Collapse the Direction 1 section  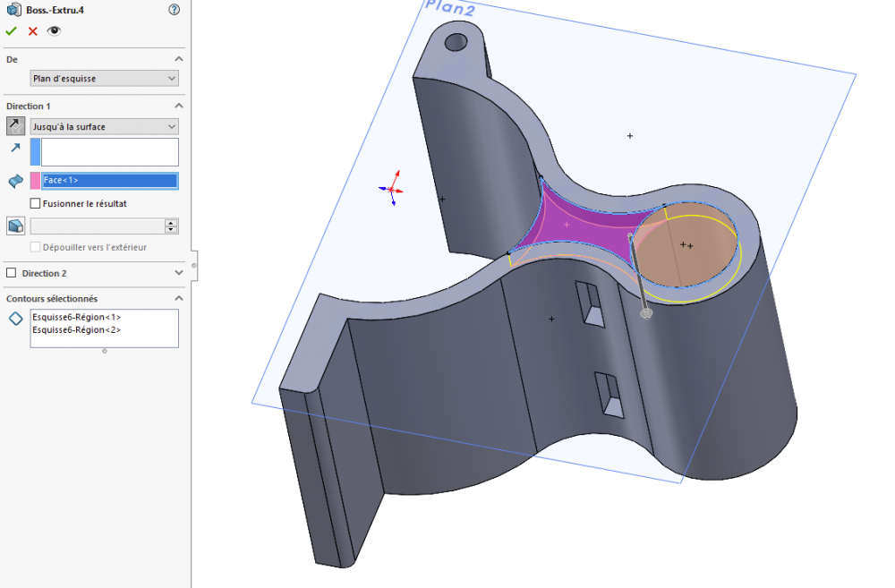(178, 107)
